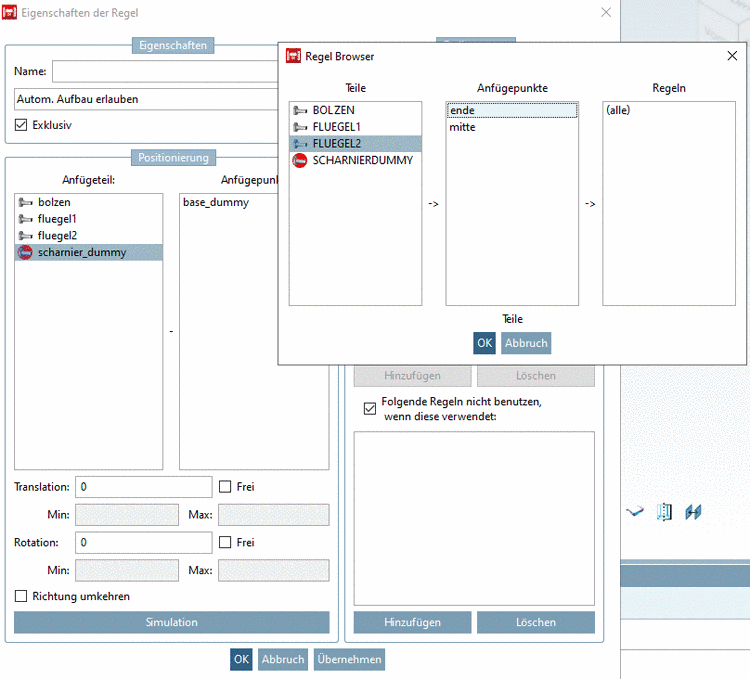Close Eigenschaften der Regel window
This screenshot has height=679, width=750.
tap(606, 12)
